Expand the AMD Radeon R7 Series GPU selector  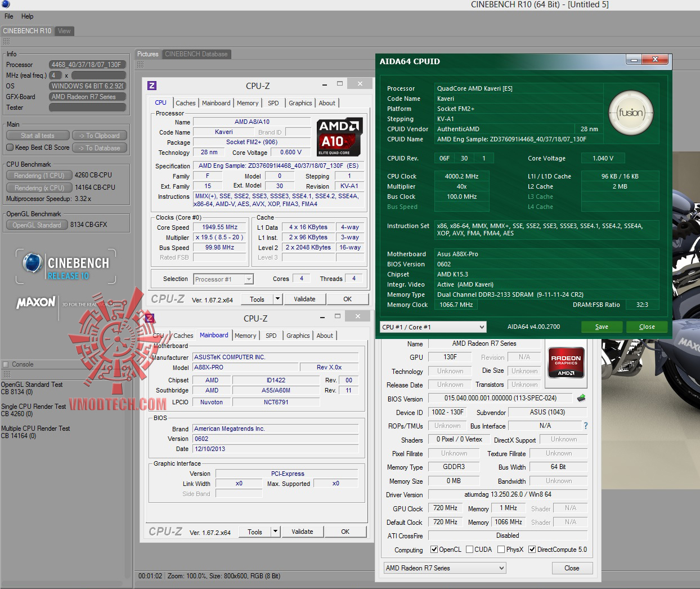[x=445, y=568]
